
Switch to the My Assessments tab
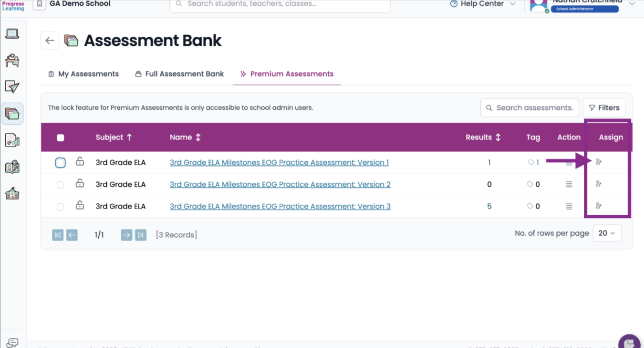pos(83,74)
